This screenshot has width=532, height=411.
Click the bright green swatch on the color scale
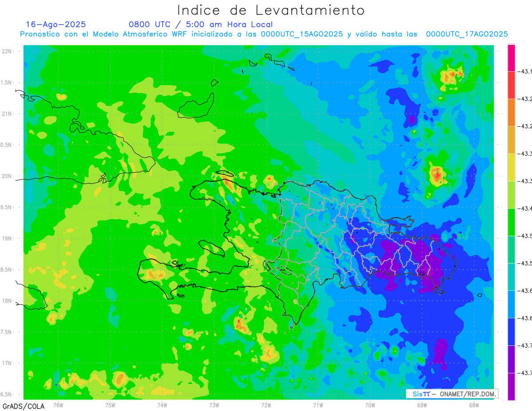(x=511, y=222)
